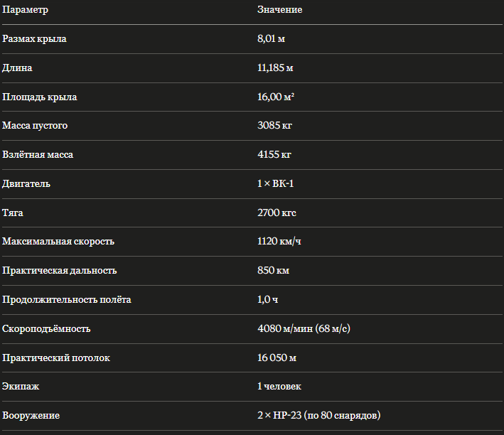Select the Тяга parameter label

point(13,213)
